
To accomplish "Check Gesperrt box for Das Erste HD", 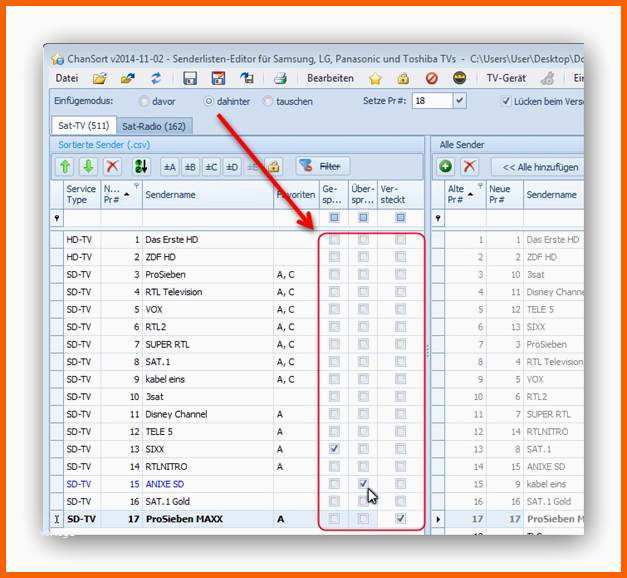I will pyautogui.click(x=334, y=240).
